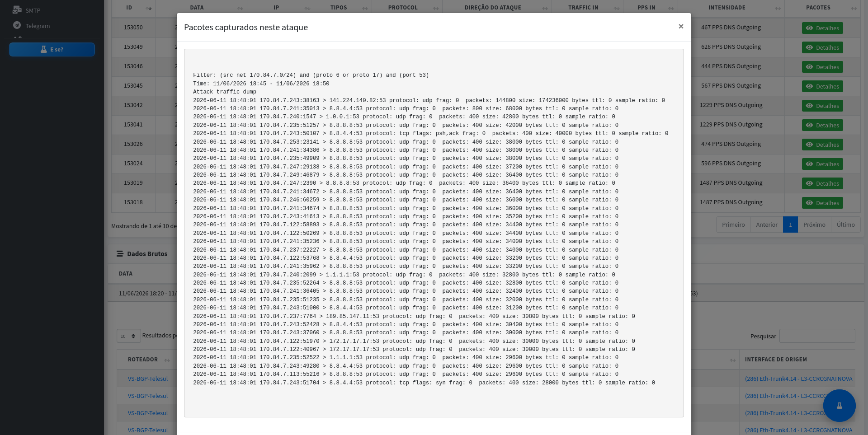The height and width of the screenshot is (435, 868).
Task: Select dump line with tcp flags syn
Action: (x=424, y=383)
